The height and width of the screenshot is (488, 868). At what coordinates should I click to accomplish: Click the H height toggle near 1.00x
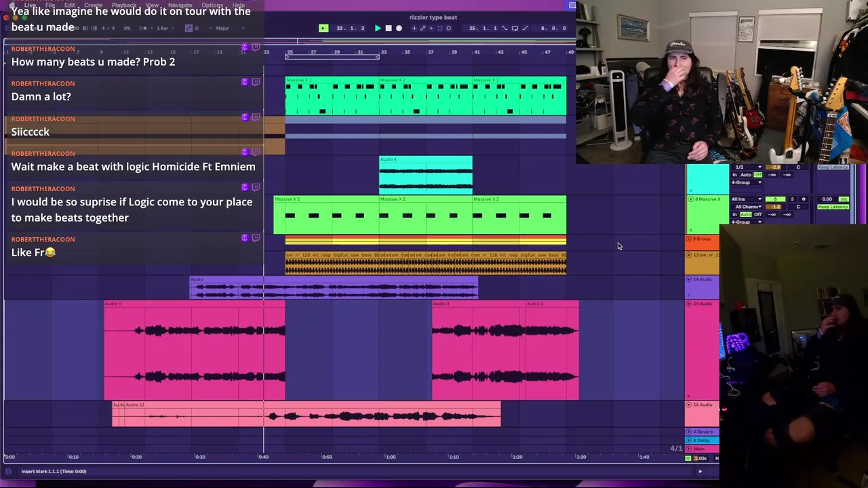coord(717,458)
